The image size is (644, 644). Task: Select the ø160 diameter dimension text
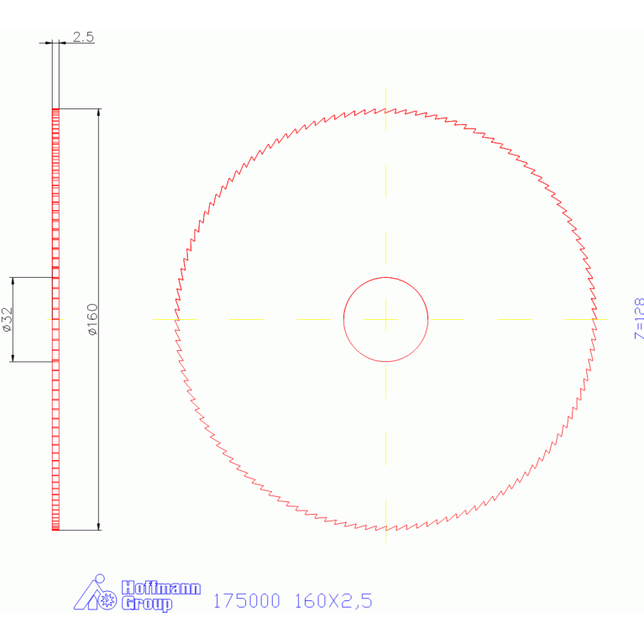coord(93,319)
